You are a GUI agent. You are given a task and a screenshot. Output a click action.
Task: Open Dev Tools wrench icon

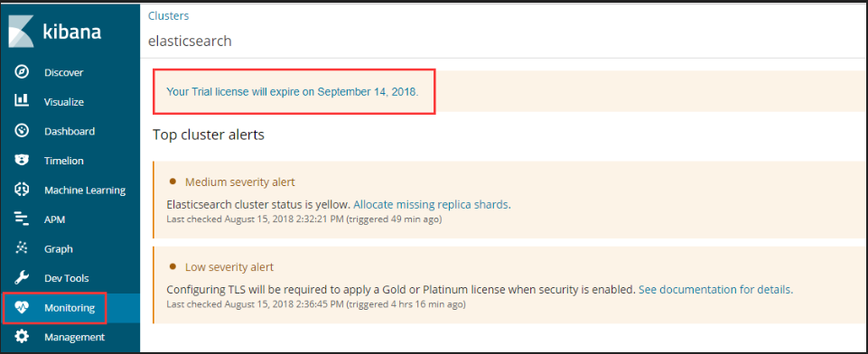tap(22, 277)
